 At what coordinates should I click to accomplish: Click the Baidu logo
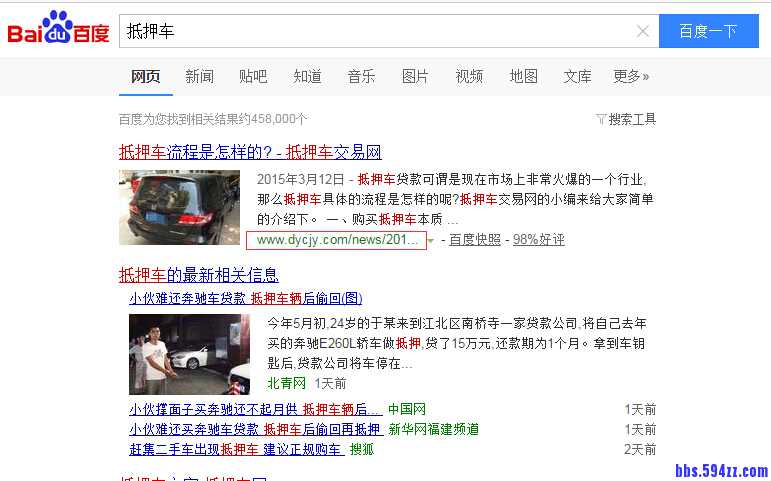click(x=58, y=28)
